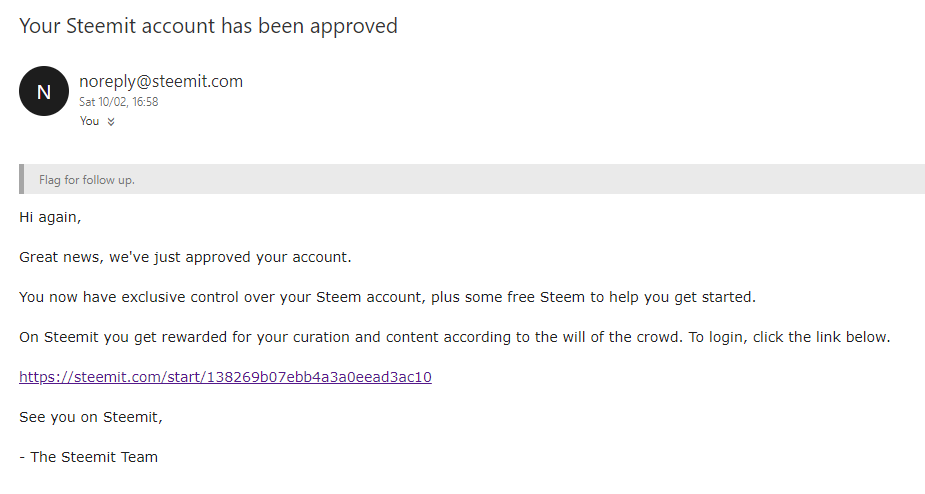Image resolution: width=925 pixels, height=494 pixels.
Task: Click the 'Hi again,' greeting line
Action: [50, 217]
